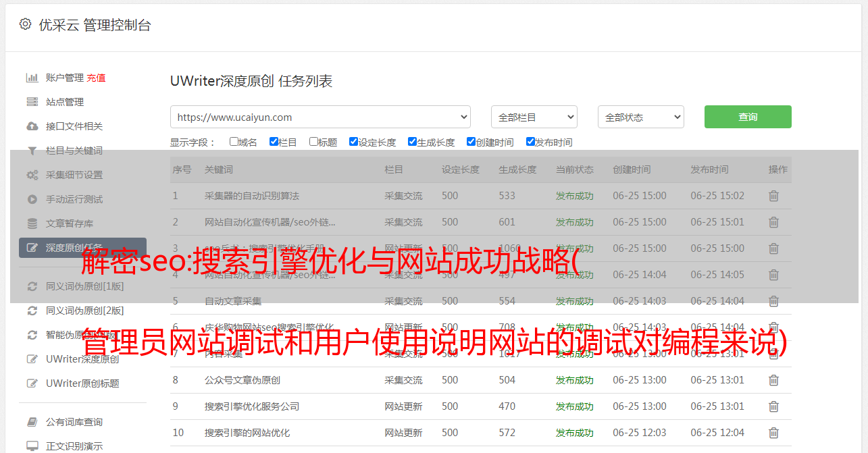This screenshot has height=453, width=868.
Task: Open 栏目与关键词 in the sidebar
Action: 74,151
